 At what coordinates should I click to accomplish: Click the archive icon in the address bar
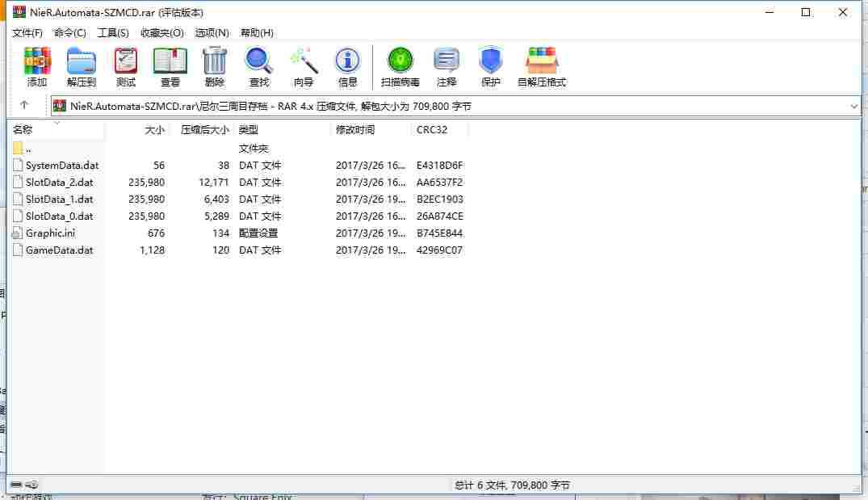60,106
